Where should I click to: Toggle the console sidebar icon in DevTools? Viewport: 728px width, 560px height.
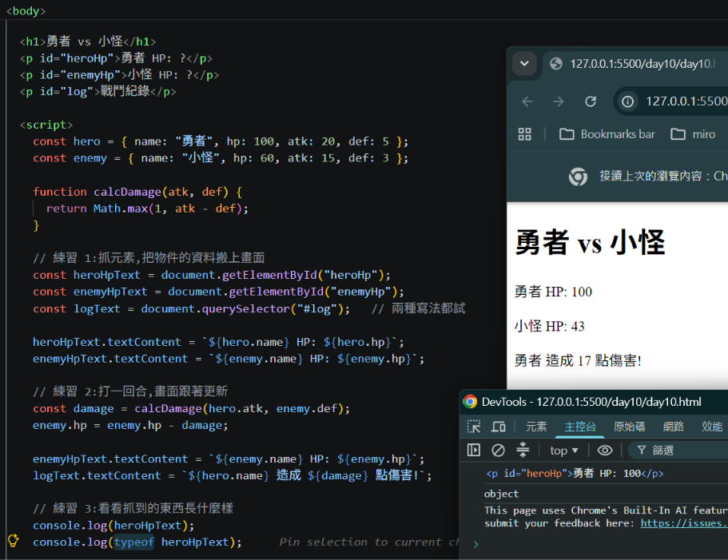point(474,450)
